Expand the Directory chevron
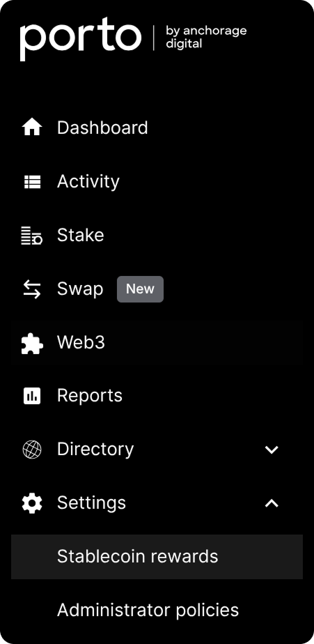 pos(272,450)
